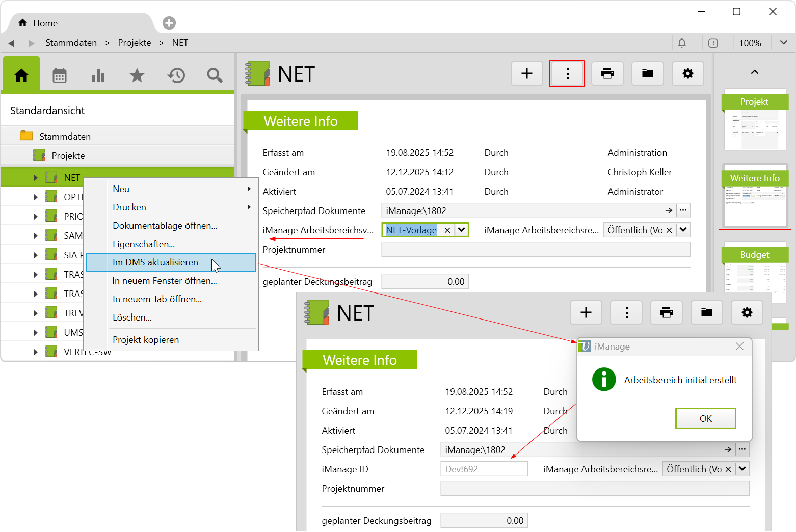Click OK in the iManage dialog
The width and height of the screenshot is (796, 532).
705,418
